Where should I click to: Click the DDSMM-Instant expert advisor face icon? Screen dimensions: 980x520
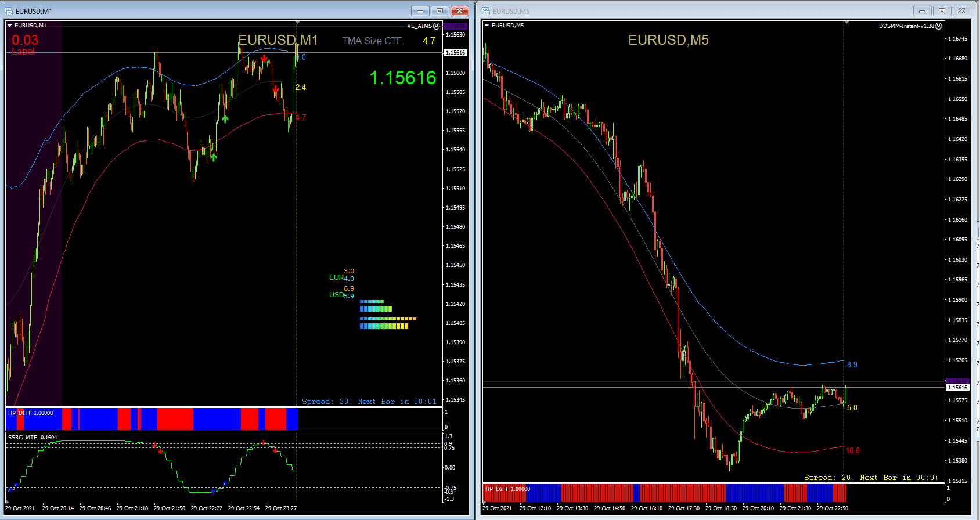939,26
